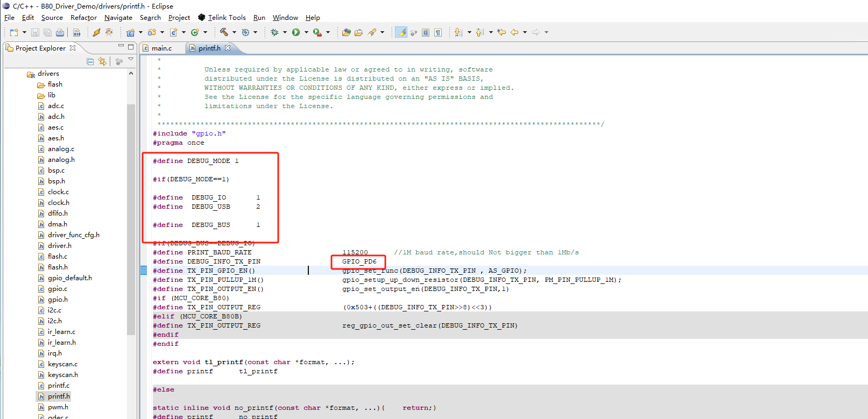Open the Telink Tools menu
Viewport: 868px width, 419px height.
point(222,18)
